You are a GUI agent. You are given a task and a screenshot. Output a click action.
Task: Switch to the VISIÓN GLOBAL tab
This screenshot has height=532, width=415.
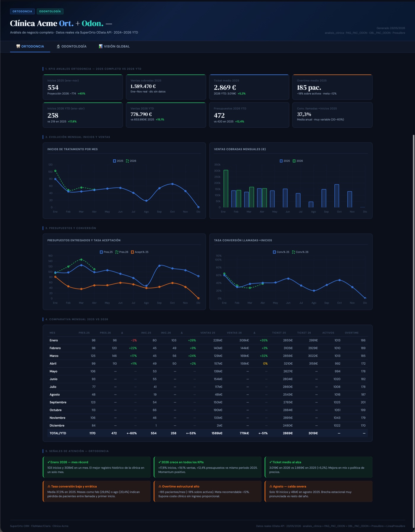tap(114, 47)
